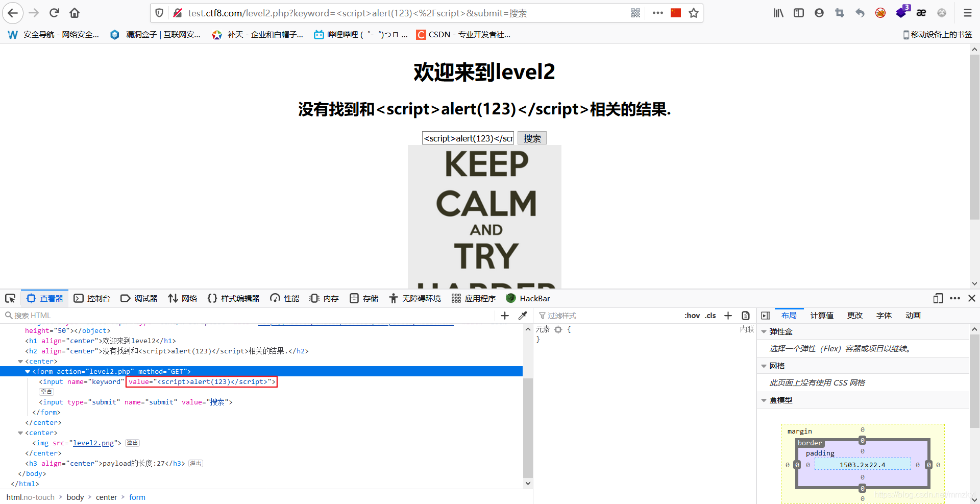
Task: Open the 内存 memory tab
Action: pos(324,298)
